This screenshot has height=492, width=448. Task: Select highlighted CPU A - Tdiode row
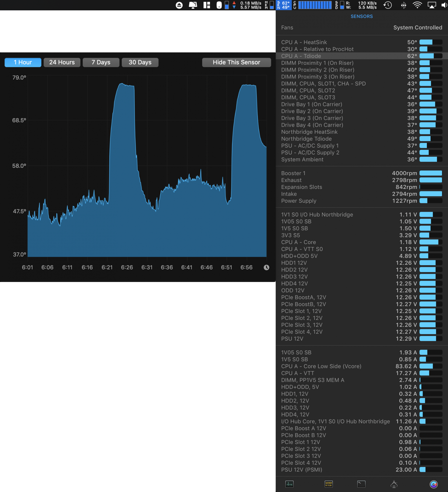click(x=362, y=56)
